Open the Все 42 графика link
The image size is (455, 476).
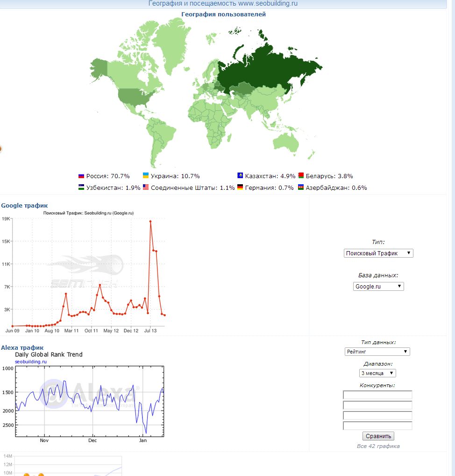(378, 446)
